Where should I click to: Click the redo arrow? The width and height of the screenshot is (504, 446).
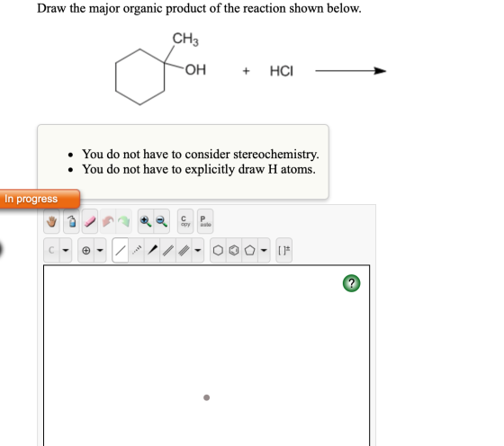(x=124, y=221)
